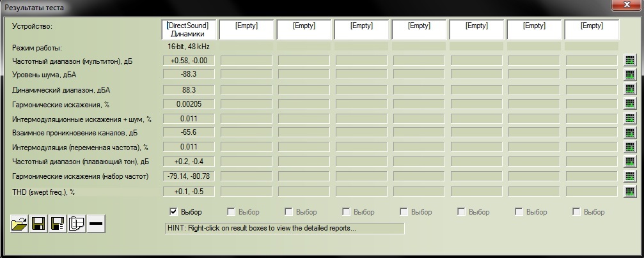This screenshot has width=644, height=258.
Task: Click the 0.00205 harmonic distortion result
Action: [x=189, y=104]
